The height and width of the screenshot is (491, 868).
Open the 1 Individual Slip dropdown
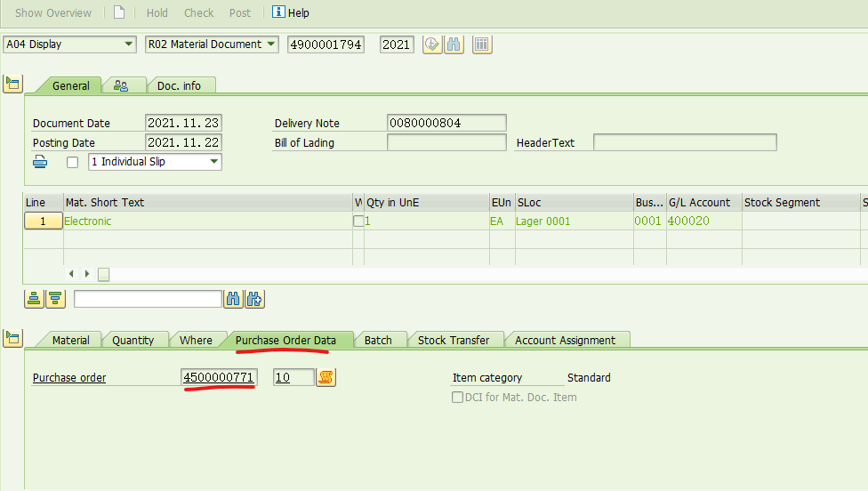(155, 162)
